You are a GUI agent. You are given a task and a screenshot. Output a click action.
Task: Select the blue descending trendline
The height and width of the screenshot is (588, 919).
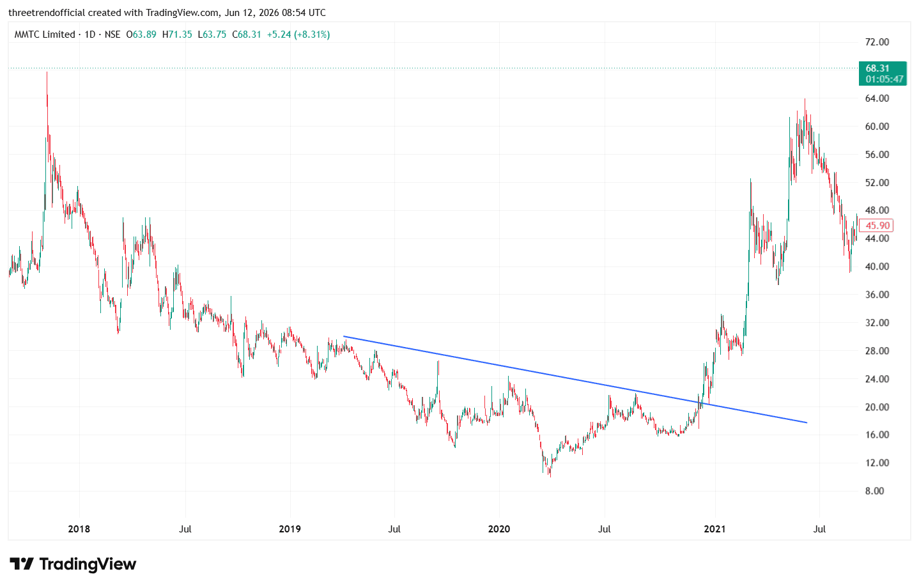575,380
